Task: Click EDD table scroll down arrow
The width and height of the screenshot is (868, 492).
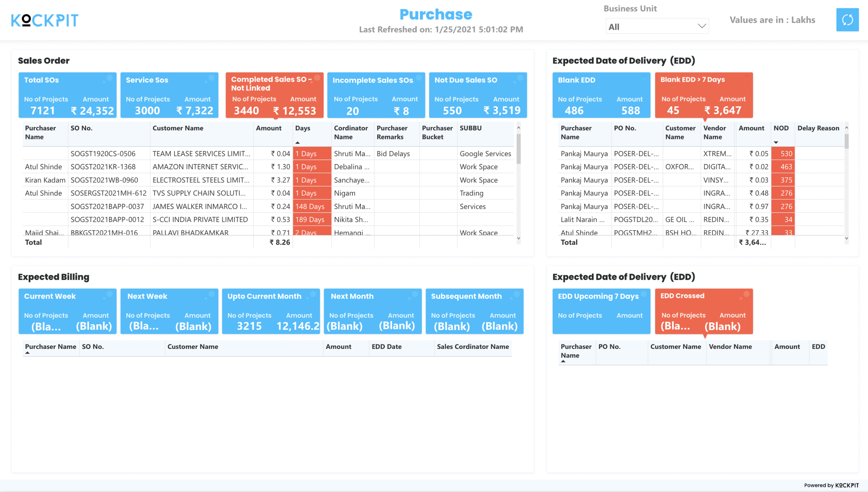Action: pyautogui.click(x=846, y=238)
